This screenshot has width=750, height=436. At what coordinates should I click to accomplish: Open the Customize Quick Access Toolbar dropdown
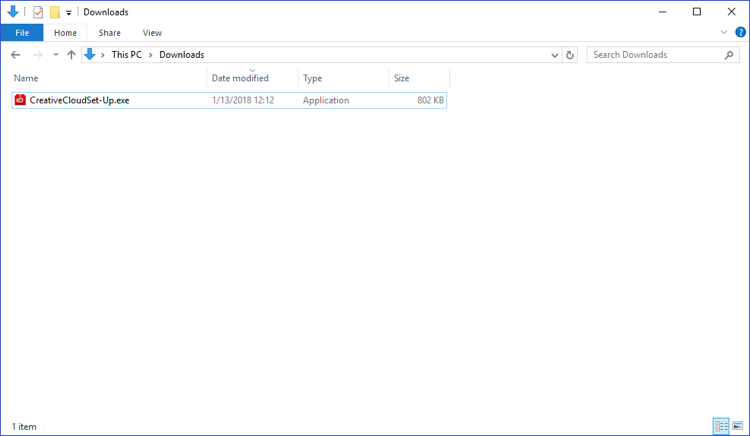pyautogui.click(x=69, y=13)
